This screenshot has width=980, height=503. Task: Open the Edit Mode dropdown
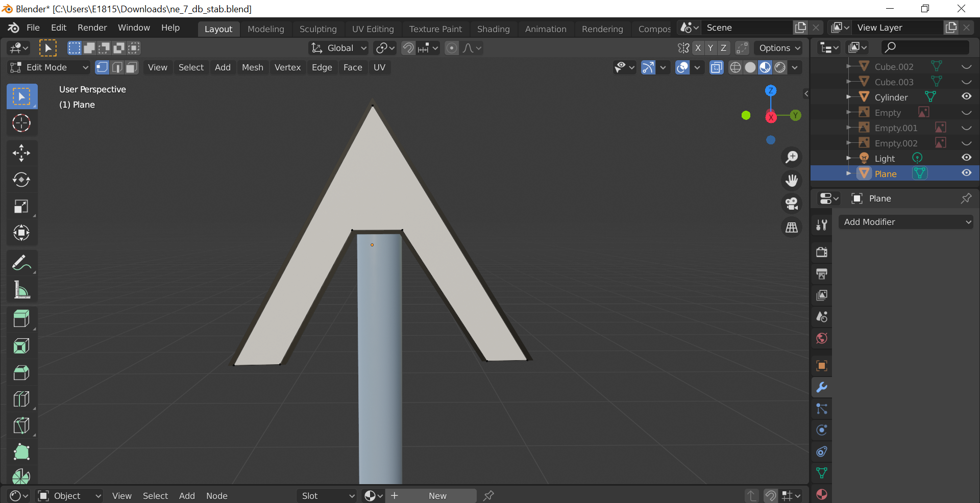[49, 67]
